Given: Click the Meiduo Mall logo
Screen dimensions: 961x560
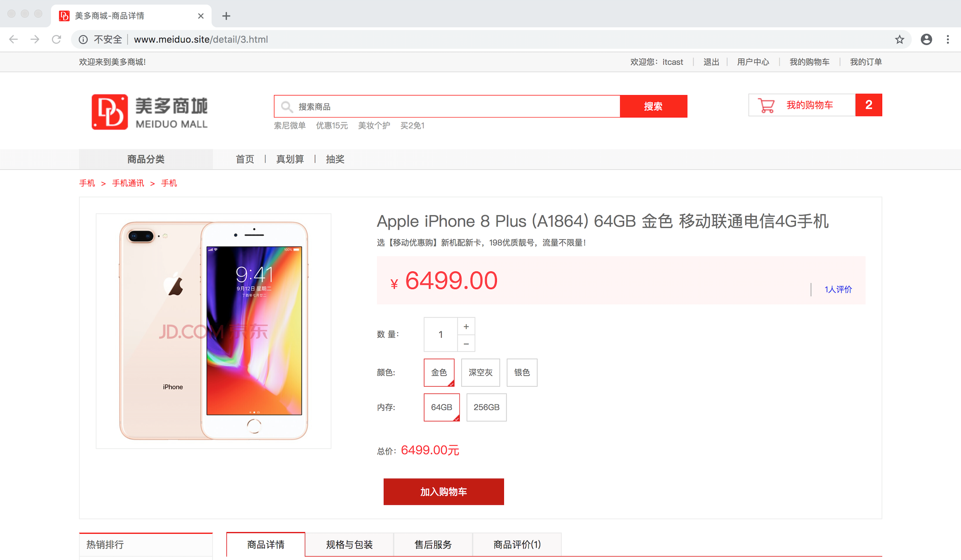Looking at the screenshot, I should [x=149, y=112].
